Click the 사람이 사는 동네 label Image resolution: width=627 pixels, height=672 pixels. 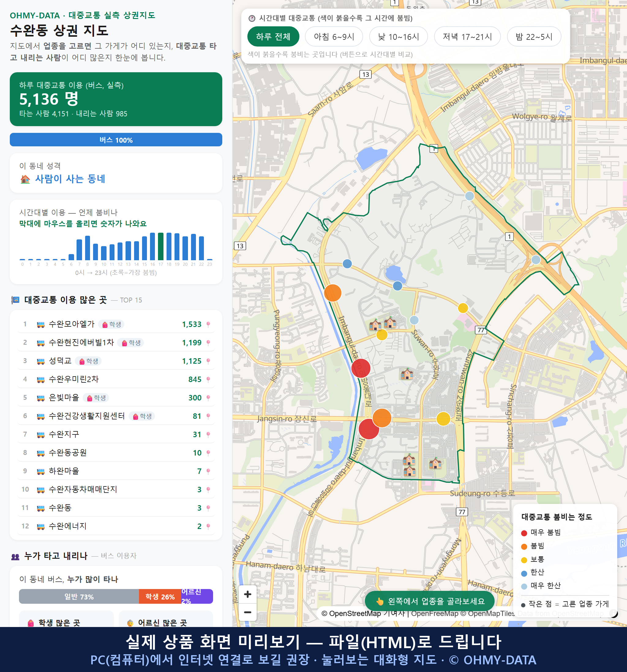[x=70, y=179]
